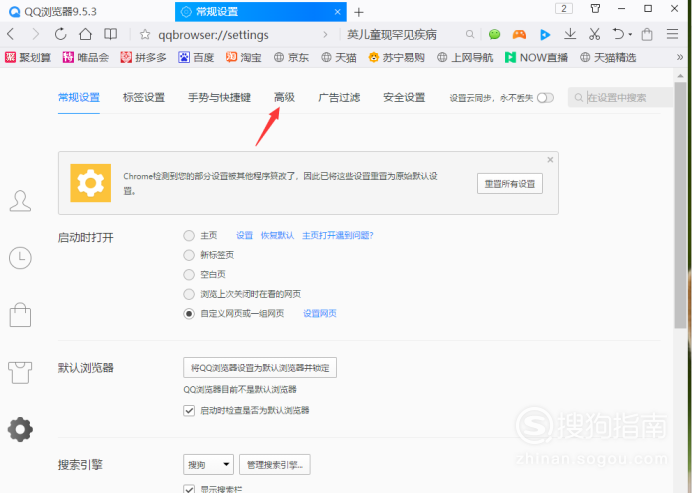Click the undo icon dropdown arrow
The height and width of the screenshot is (493, 692).
[x=630, y=34]
